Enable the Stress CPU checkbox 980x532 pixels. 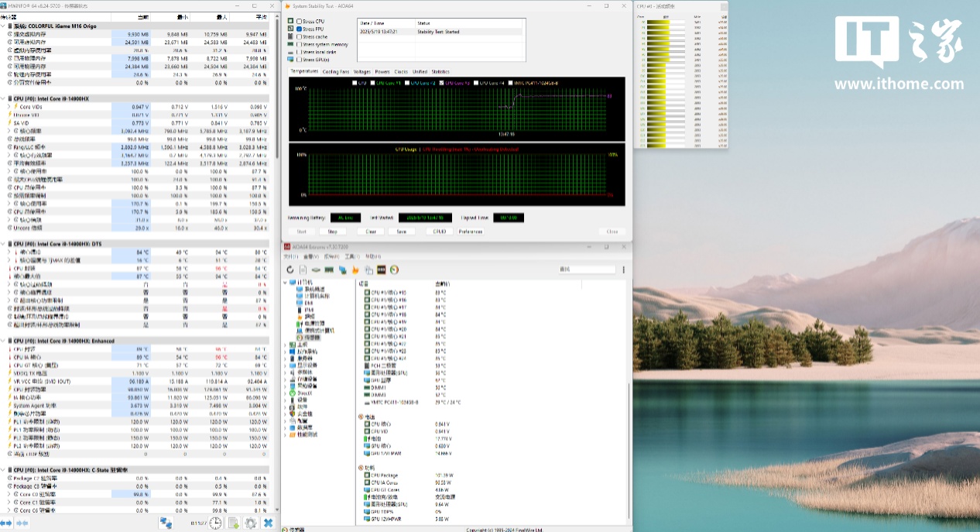(x=299, y=21)
